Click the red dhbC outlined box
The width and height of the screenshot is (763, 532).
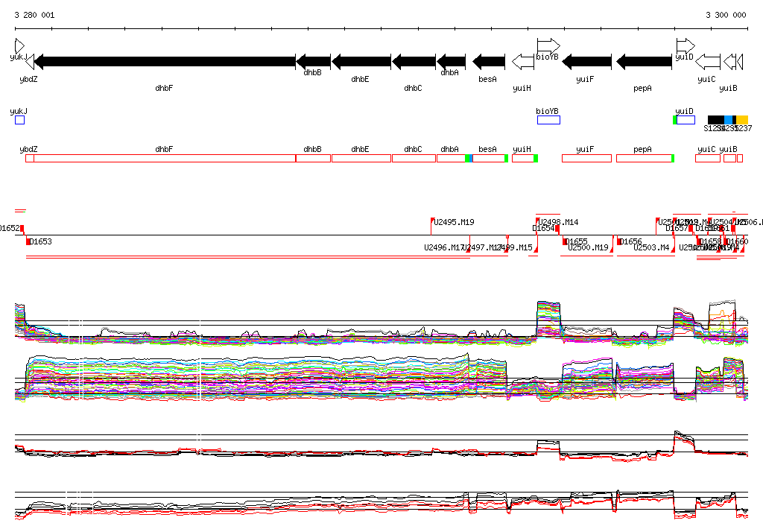click(x=414, y=158)
